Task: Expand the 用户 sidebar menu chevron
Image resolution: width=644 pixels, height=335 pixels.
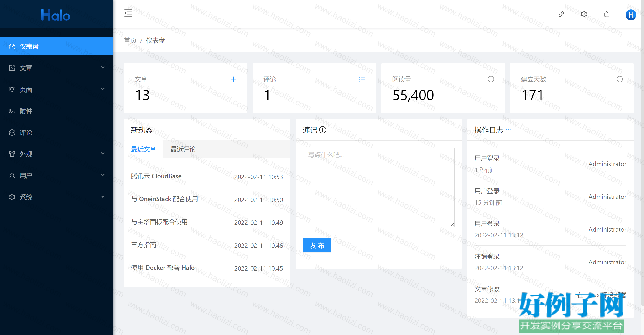Action: (103, 175)
